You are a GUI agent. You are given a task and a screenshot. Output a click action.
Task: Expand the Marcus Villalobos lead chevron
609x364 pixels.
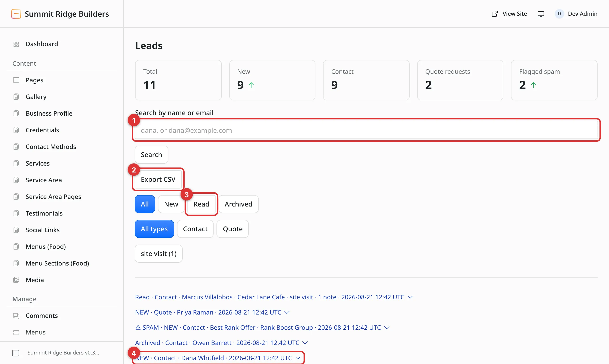[x=410, y=297]
